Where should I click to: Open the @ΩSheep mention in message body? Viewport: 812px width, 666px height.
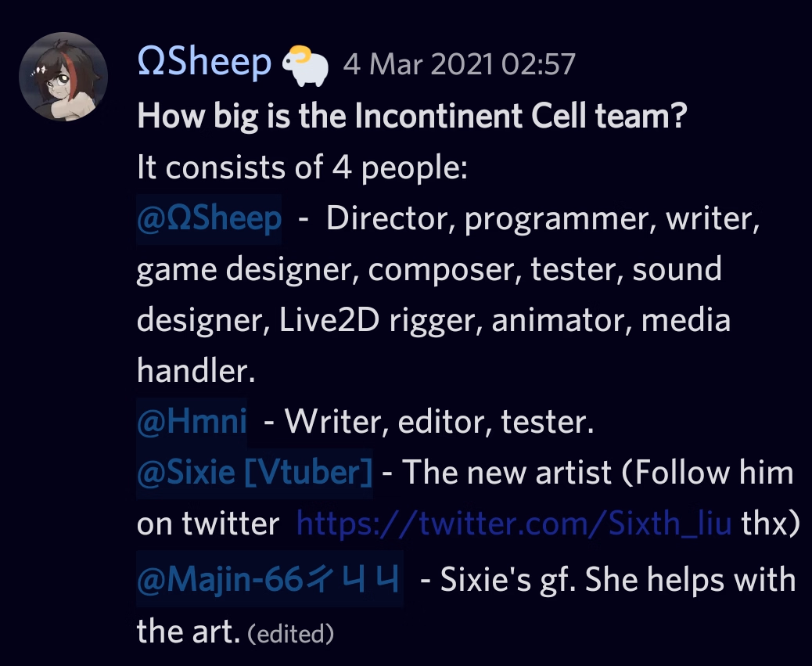pyautogui.click(x=209, y=219)
